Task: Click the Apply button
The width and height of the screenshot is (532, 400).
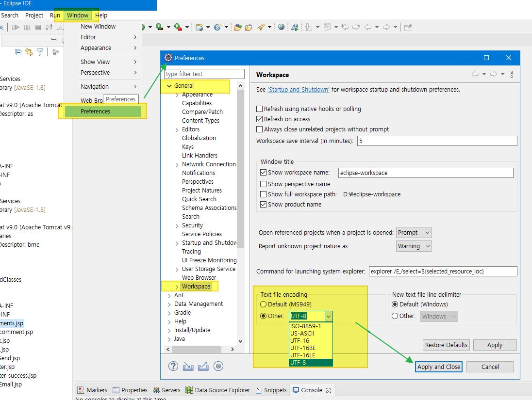Action: (495, 345)
